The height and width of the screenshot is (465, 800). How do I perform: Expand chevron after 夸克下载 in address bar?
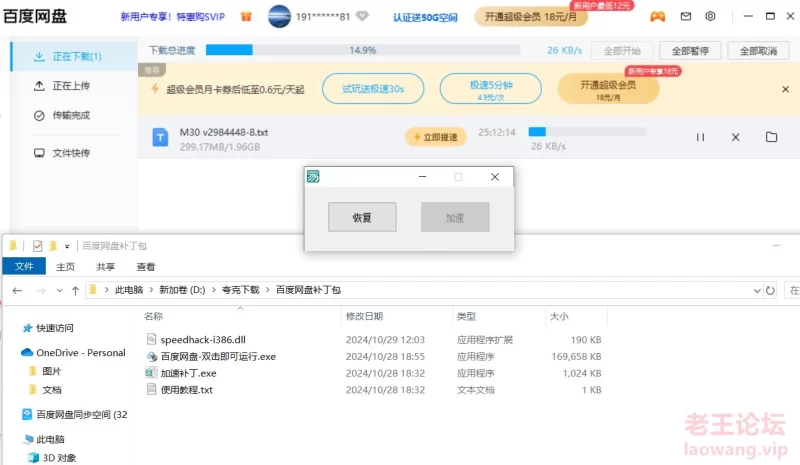coord(268,290)
